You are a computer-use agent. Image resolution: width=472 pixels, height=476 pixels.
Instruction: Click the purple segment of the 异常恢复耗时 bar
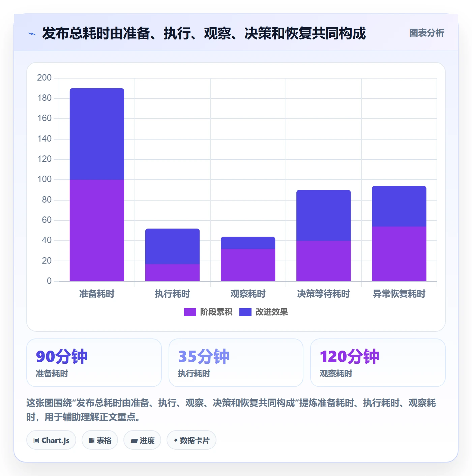click(399, 254)
